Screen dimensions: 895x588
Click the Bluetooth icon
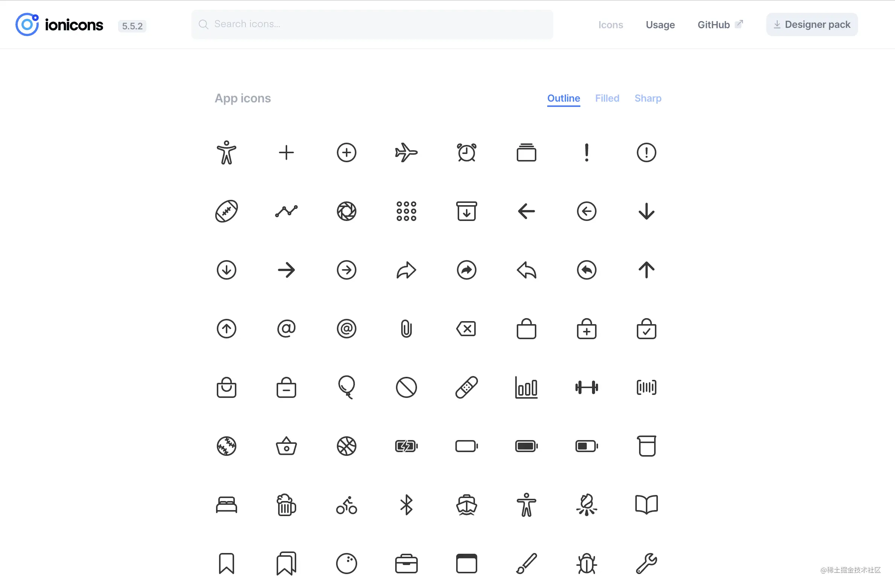406,505
